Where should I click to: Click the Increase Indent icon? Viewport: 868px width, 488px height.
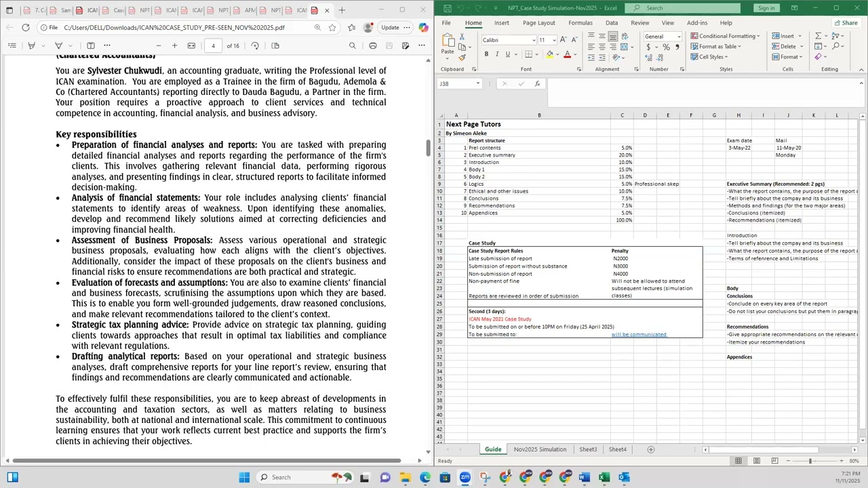click(601, 58)
